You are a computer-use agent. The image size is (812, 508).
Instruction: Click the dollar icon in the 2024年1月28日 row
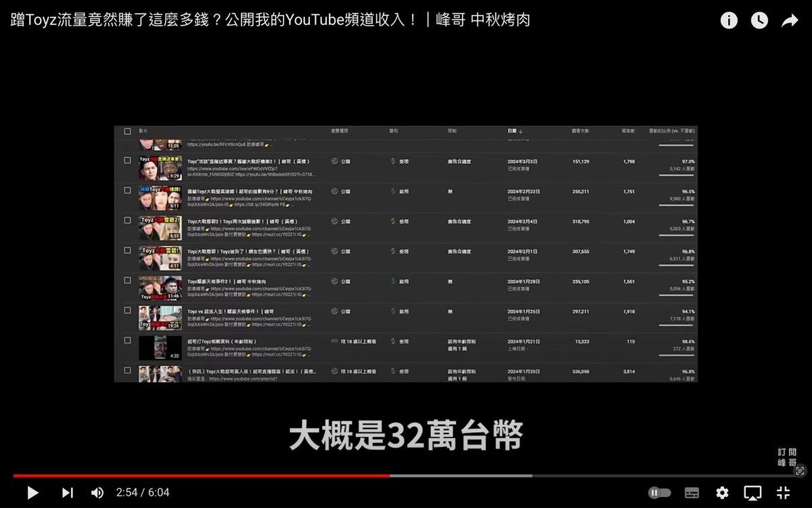pos(392,281)
